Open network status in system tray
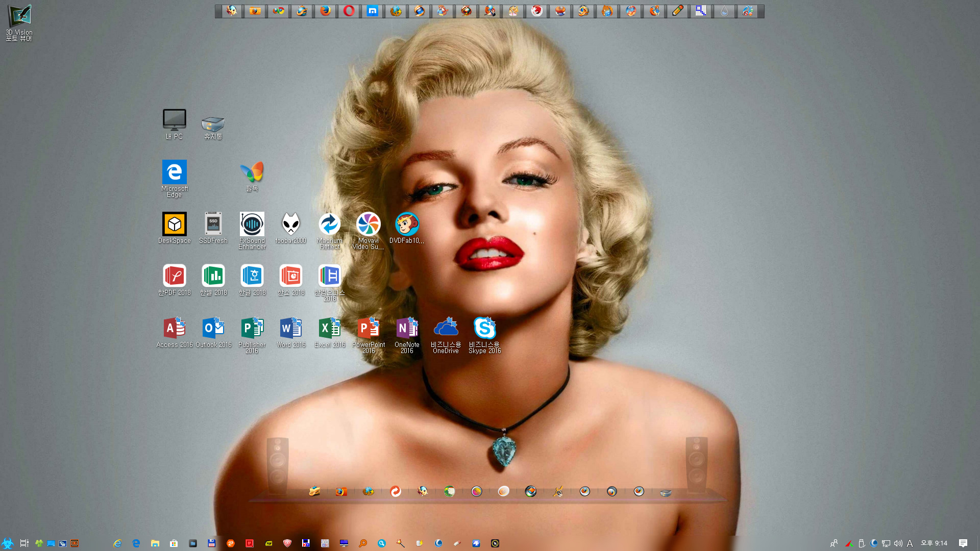The height and width of the screenshot is (551, 980). [x=886, y=543]
